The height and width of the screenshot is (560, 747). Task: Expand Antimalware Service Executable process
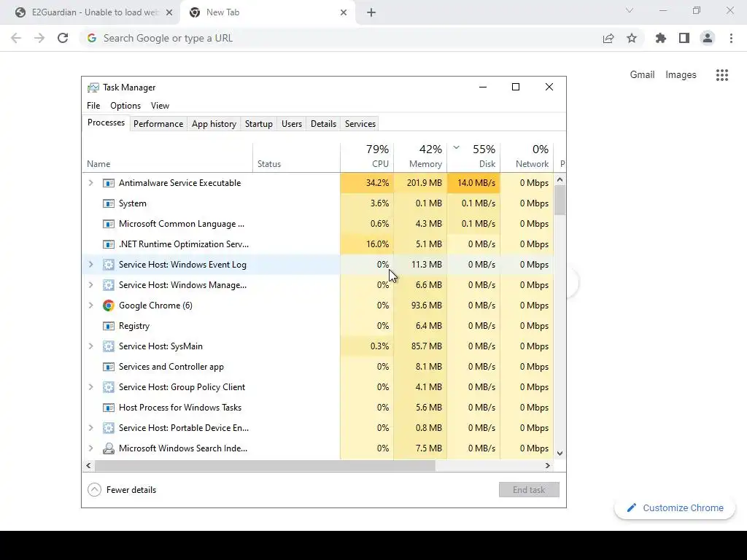[x=90, y=183]
